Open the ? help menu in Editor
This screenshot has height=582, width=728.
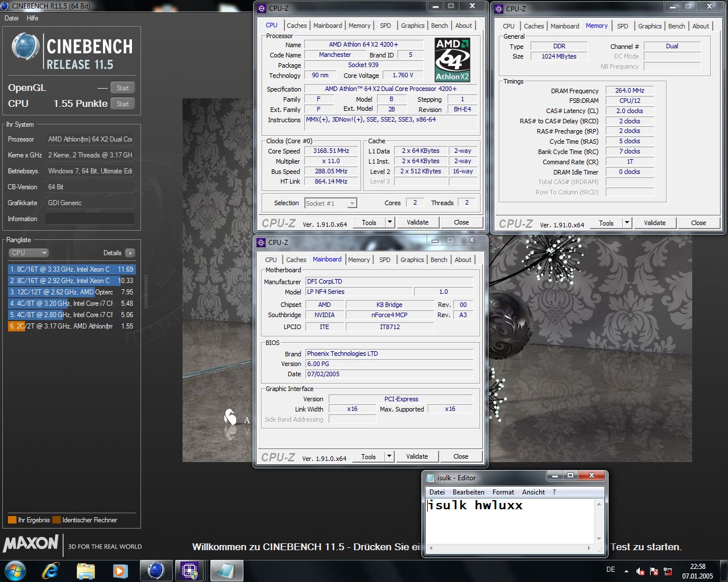[x=555, y=492]
